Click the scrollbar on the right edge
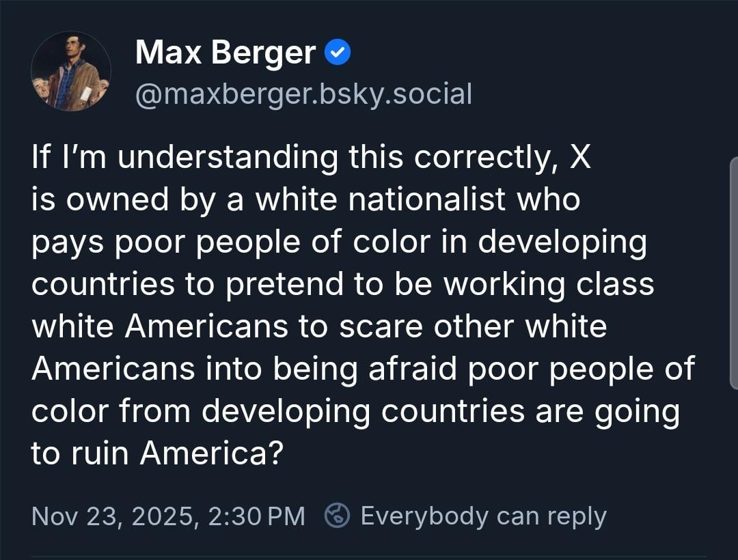 click(x=733, y=273)
